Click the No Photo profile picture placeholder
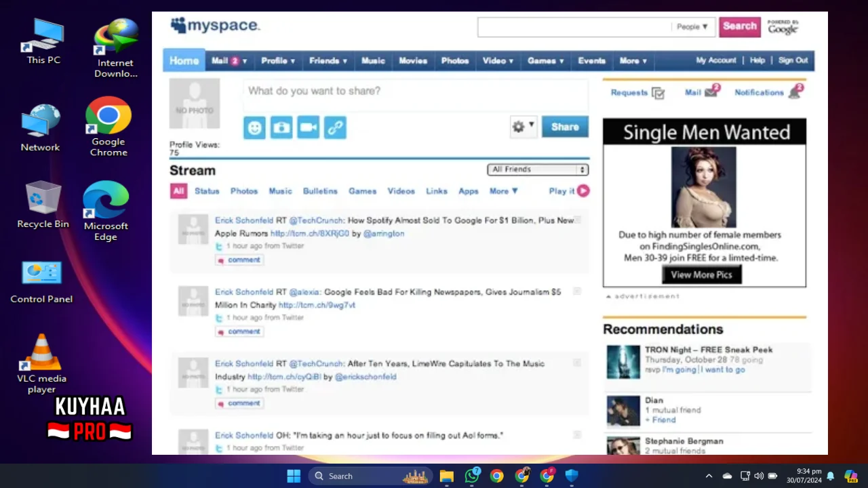Screen dimensions: 868x488 coord(195,104)
